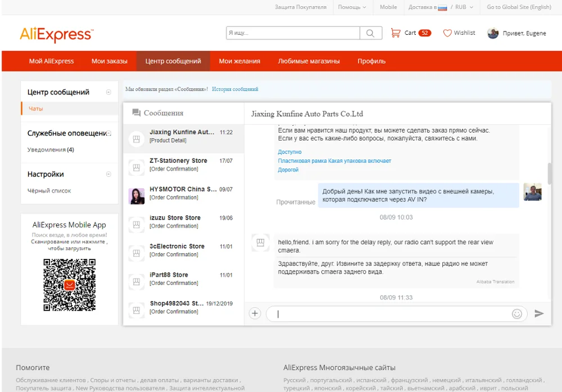562x392 pixels.
Task: Open Мои желания tab
Action: [239, 61]
